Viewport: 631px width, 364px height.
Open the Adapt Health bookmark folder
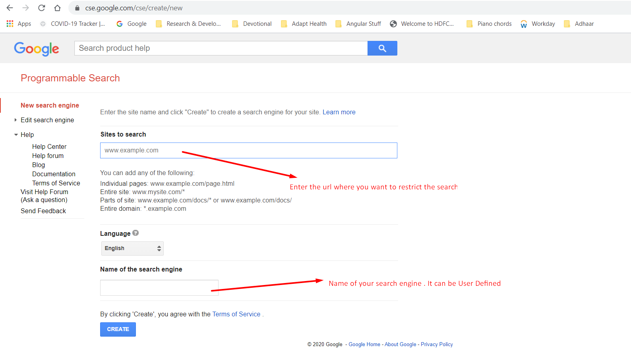(304, 24)
